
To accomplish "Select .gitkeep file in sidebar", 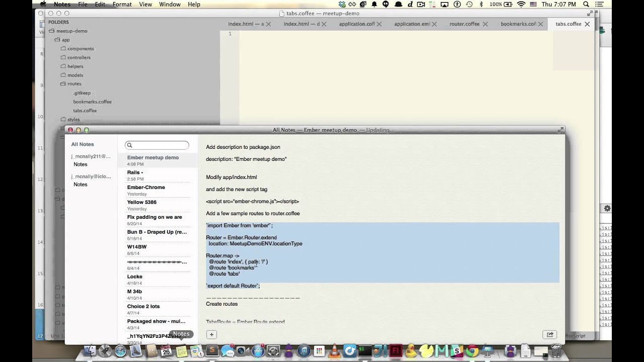I will [82, 93].
